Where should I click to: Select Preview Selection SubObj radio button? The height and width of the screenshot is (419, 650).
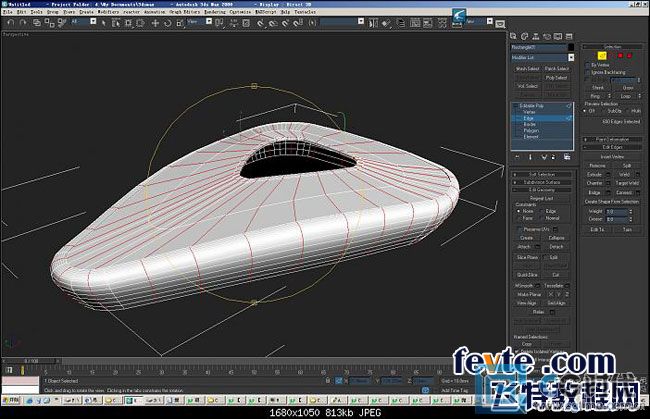click(604, 111)
